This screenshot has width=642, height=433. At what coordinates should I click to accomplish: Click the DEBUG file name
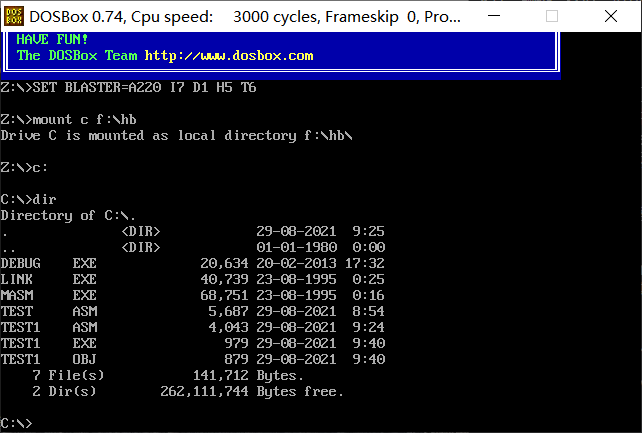(x=20, y=263)
